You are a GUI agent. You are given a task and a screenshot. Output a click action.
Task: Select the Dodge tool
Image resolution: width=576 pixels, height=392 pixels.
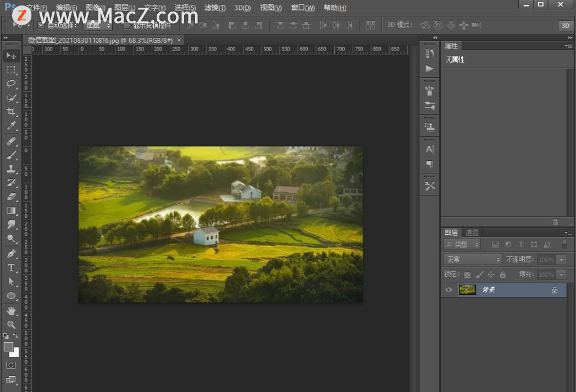[11, 239]
